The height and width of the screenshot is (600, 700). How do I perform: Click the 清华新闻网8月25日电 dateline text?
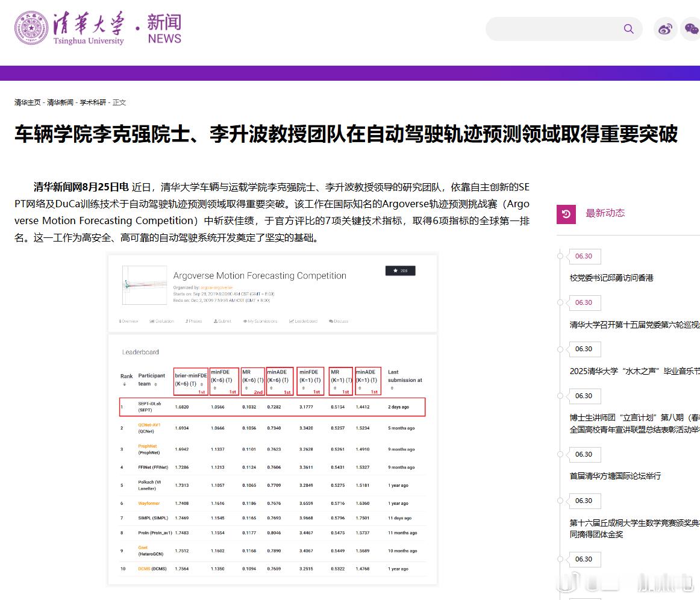click(x=81, y=187)
